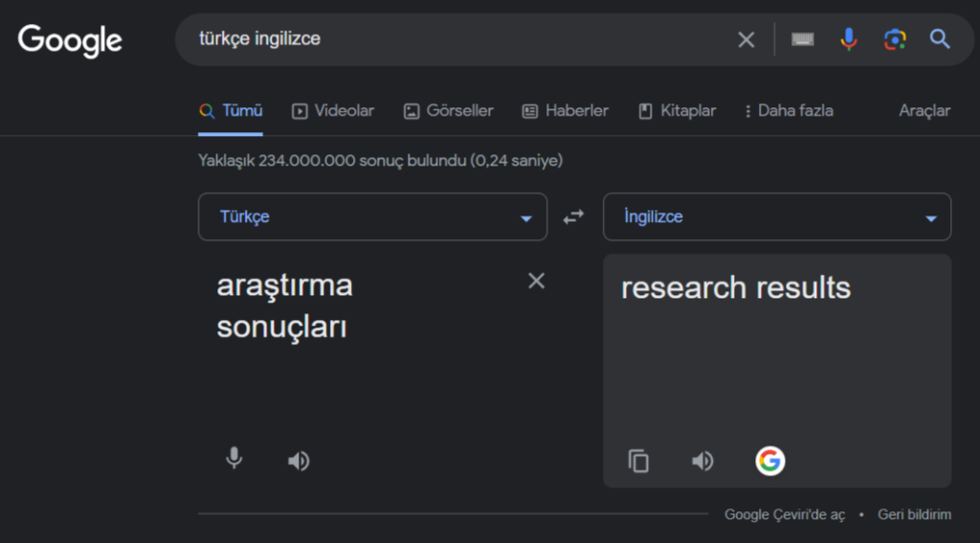Start voice input in translator
The image size is (980, 543).
coord(234,459)
